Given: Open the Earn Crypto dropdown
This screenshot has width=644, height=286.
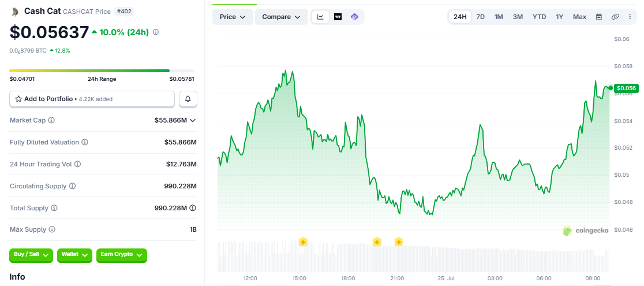Looking at the screenshot, I should [122, 255].
